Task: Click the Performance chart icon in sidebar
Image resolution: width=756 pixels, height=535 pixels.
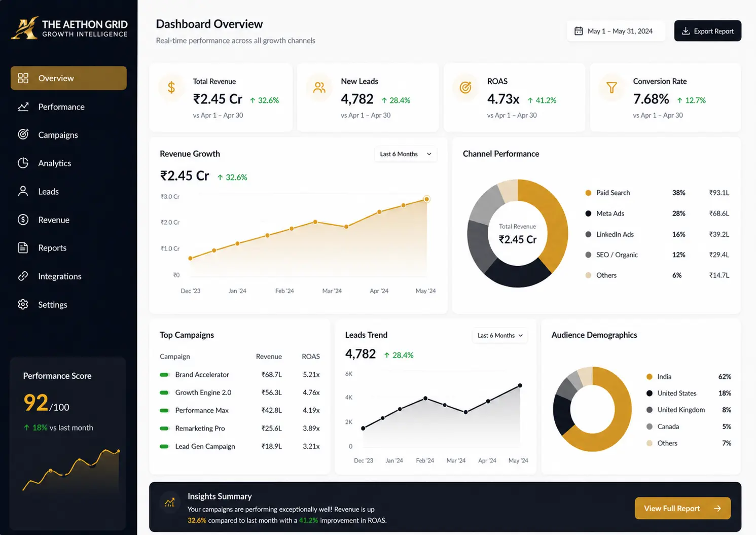Action: coord(23,106)
